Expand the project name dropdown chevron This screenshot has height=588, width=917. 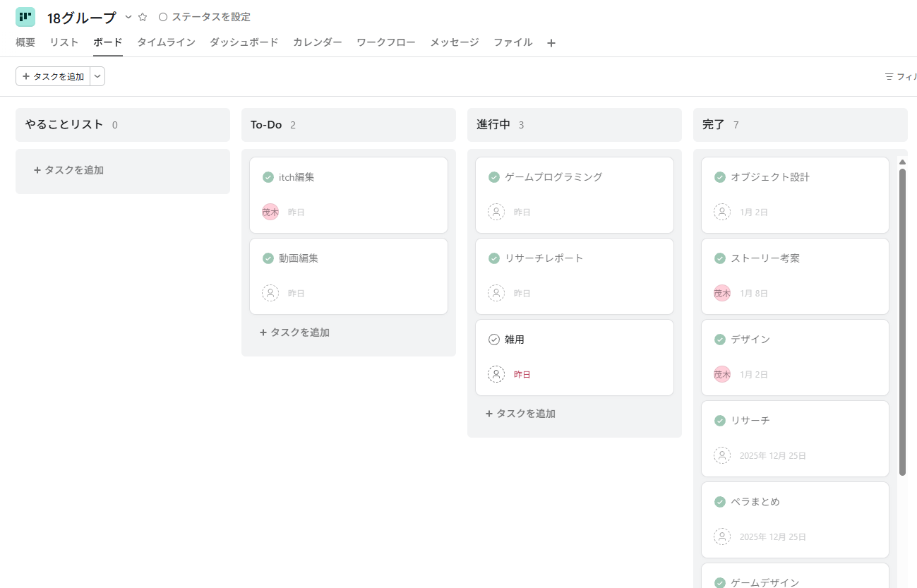coord(128,17)
